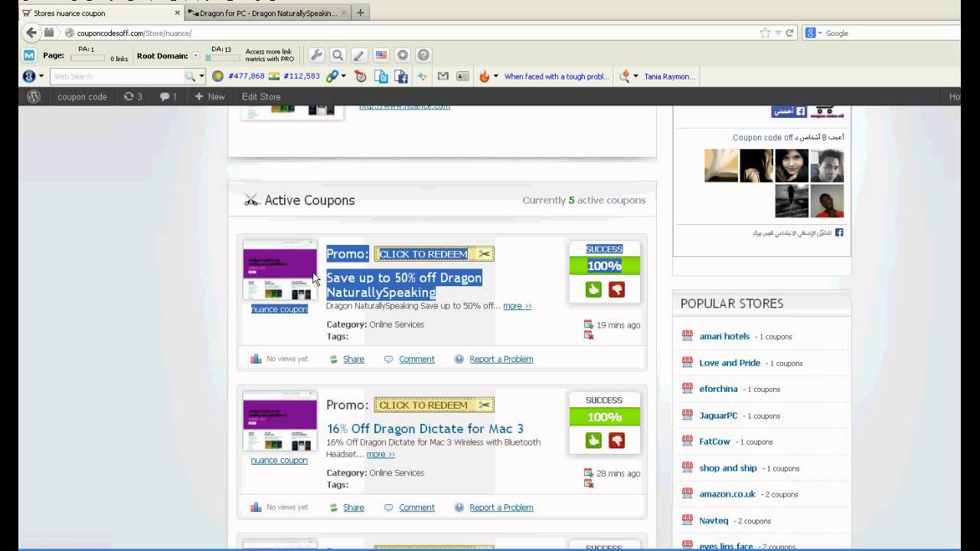Click the WordPress logo in admin bar
Viewport: 980px width, 551px height.
coord(34,96)
